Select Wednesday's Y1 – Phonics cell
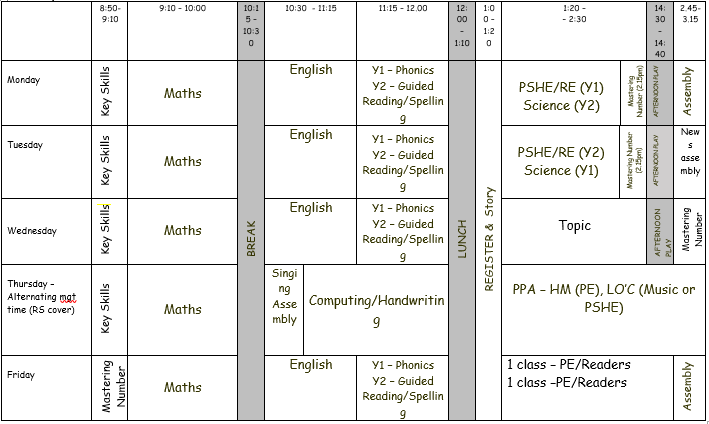This screenshot has width=709, height=424. [x=402, y=231]
